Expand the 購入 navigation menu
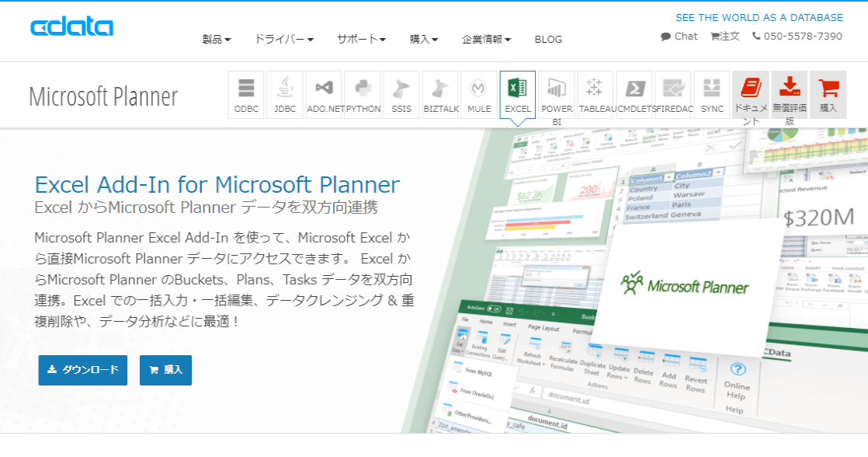The height and width of the screenshot is (457, 868). tap(424, 40)
